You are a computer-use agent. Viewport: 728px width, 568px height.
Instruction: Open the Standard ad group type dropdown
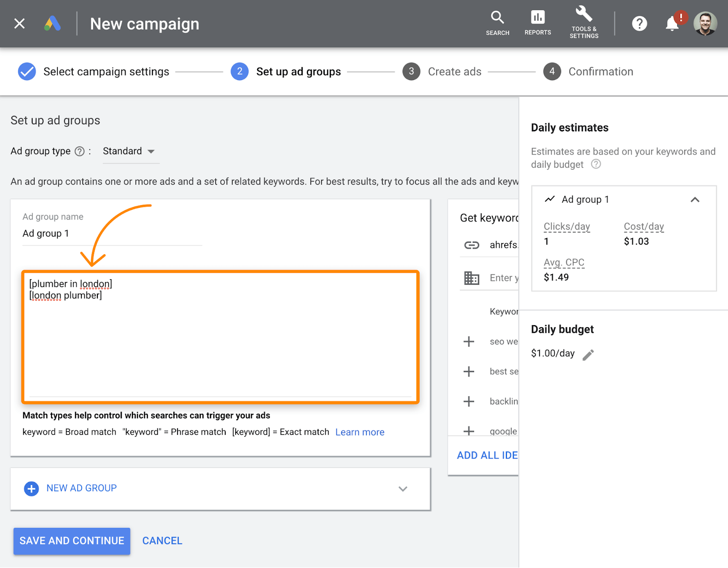pos(130,151)
